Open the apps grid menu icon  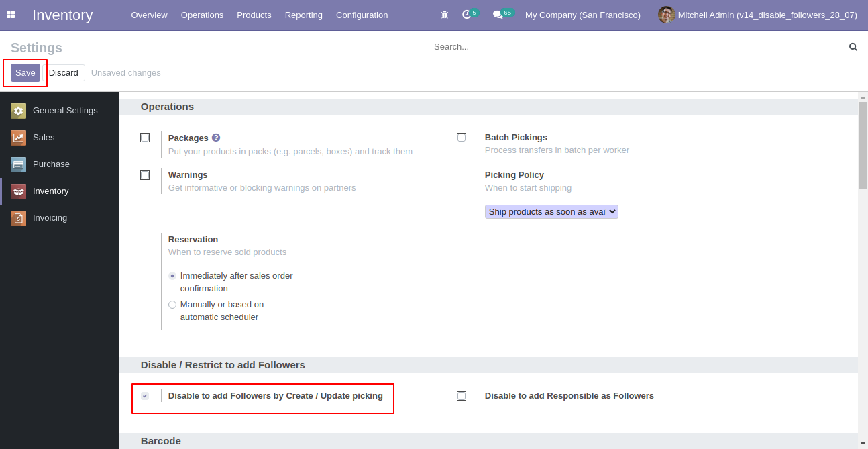11,15
